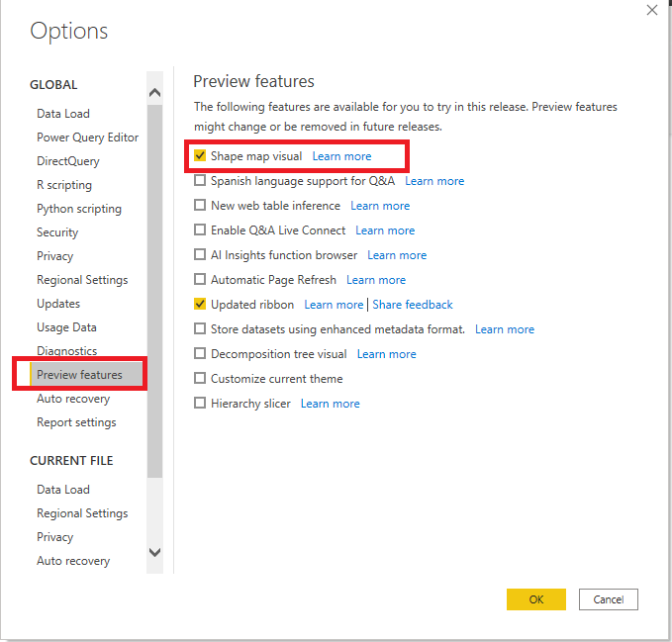Open Report settings in sidebar

coord(76,422)
